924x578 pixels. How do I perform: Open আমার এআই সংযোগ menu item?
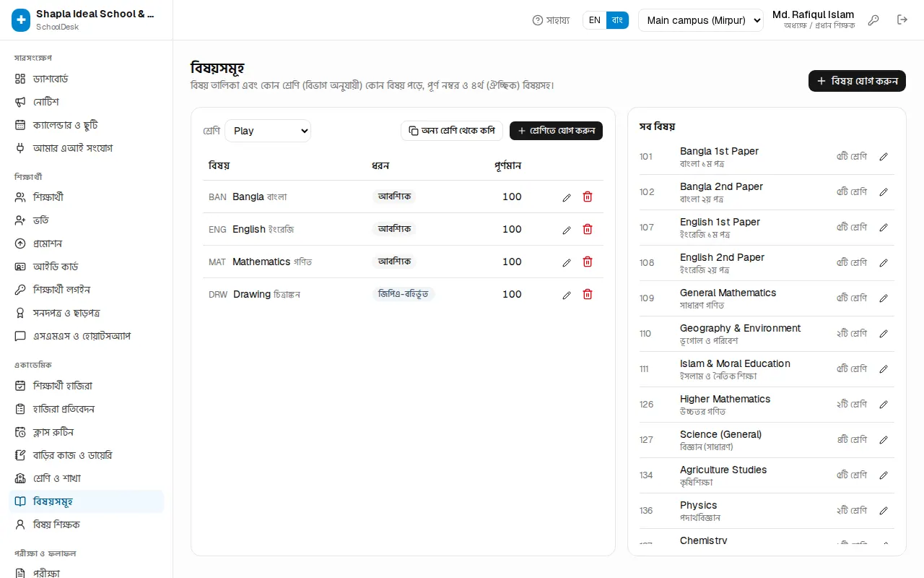[87, 148]
